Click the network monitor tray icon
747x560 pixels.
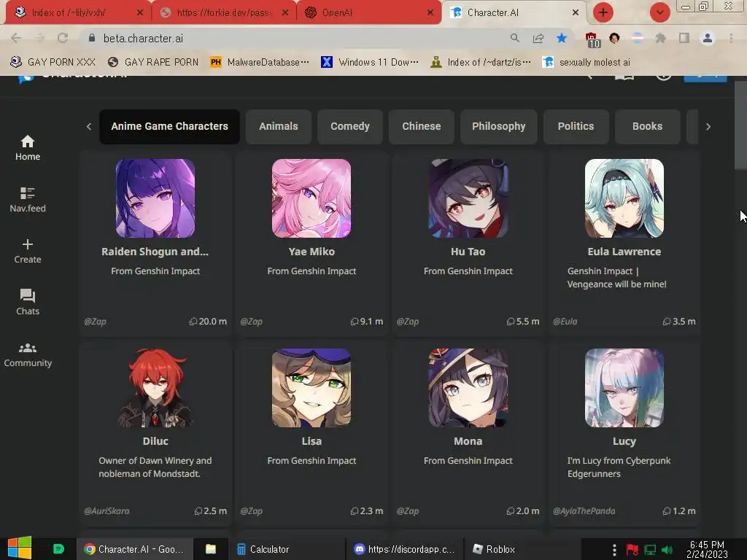tap(650, 550)
